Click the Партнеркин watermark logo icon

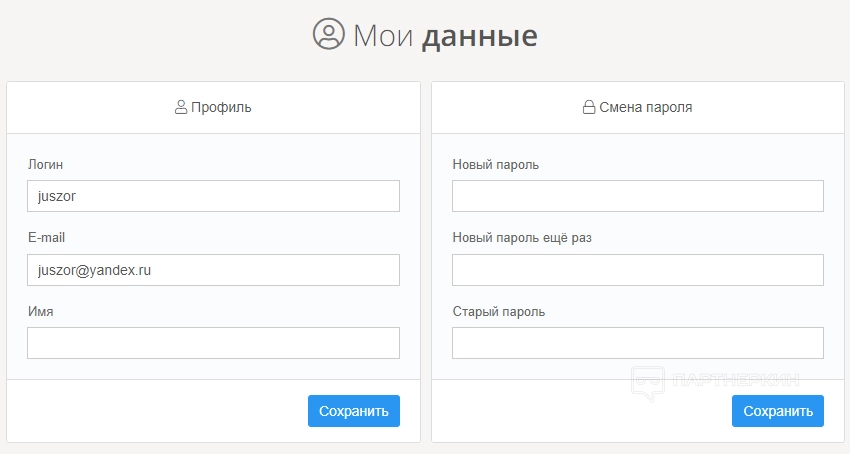coord(649,383)
